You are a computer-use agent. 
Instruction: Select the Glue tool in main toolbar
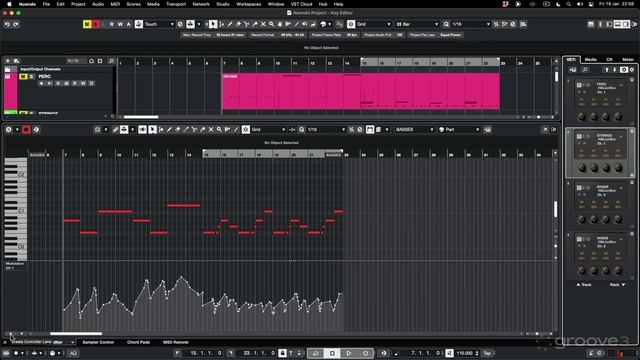pos(255,24)
